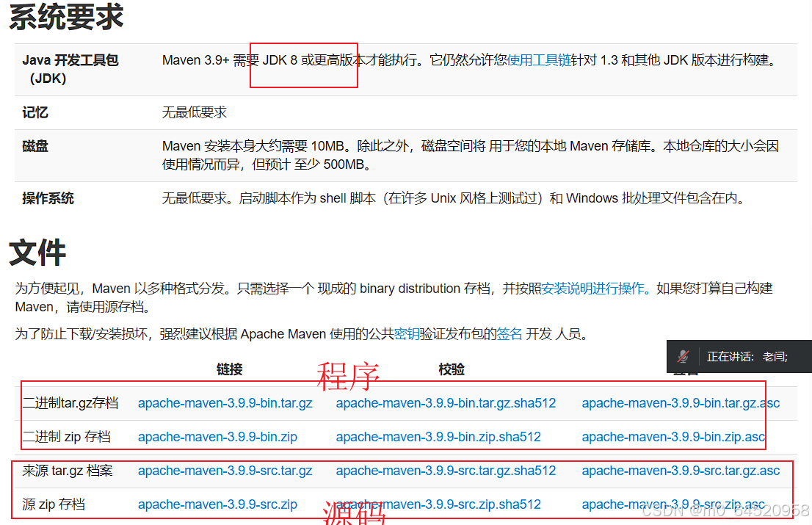Viewport: 812px width, 525px height.
Task: Click the 二进制 zip 存档 row label
Action: (x=67, y=437)
